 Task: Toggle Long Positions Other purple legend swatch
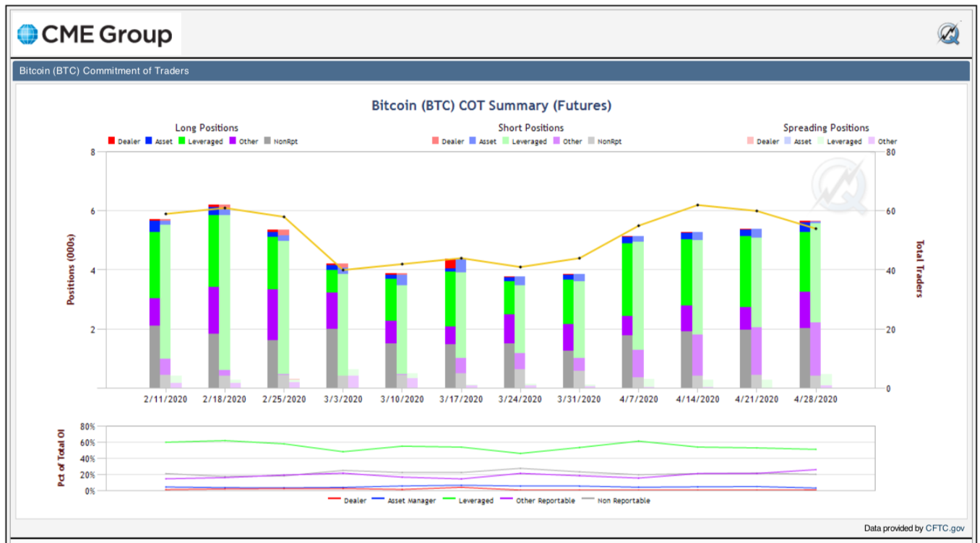click(233, 141)
